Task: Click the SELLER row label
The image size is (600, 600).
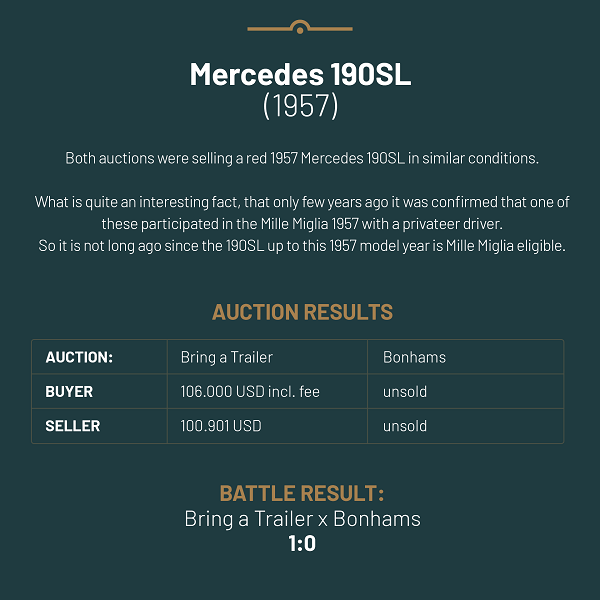Action: point(73,426)
